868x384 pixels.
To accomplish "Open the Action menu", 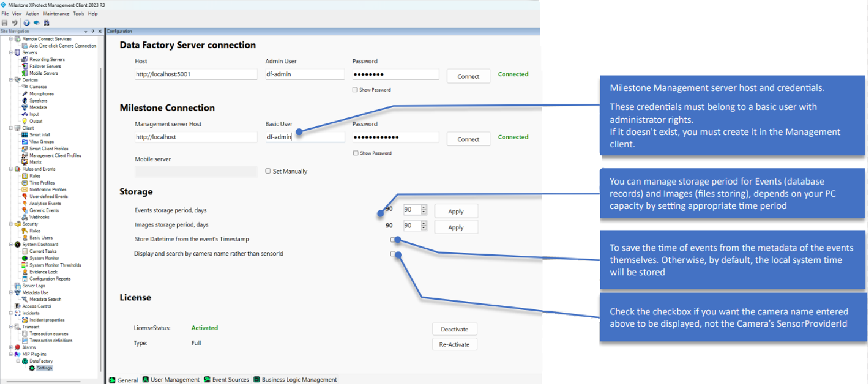I will click(33, 14).
